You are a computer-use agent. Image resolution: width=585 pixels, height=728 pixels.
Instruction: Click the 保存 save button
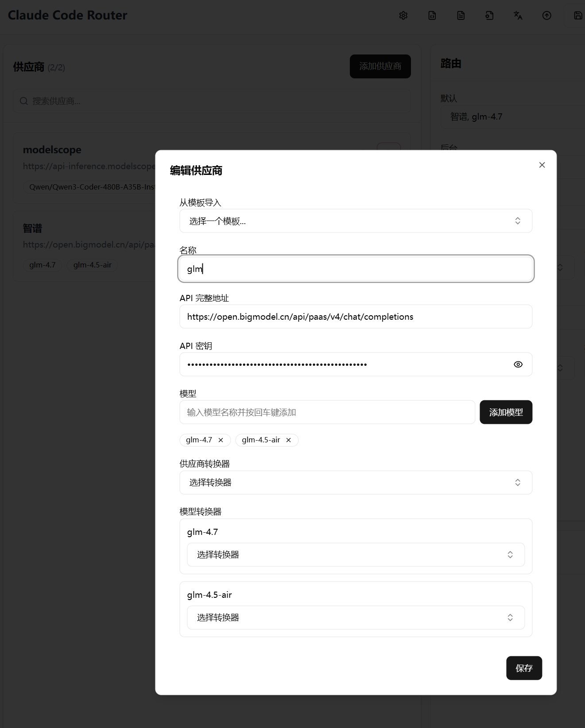pyautogui.click(x=524, y=668)
